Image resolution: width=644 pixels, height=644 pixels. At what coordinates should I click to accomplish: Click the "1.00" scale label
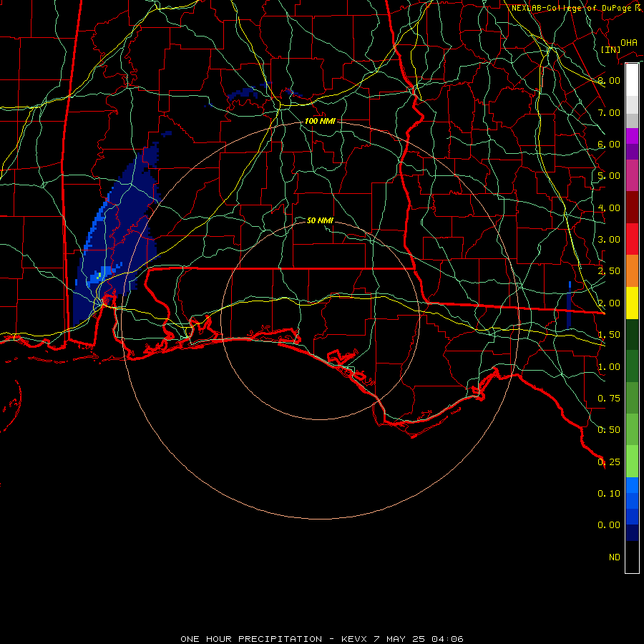(609, 367)
